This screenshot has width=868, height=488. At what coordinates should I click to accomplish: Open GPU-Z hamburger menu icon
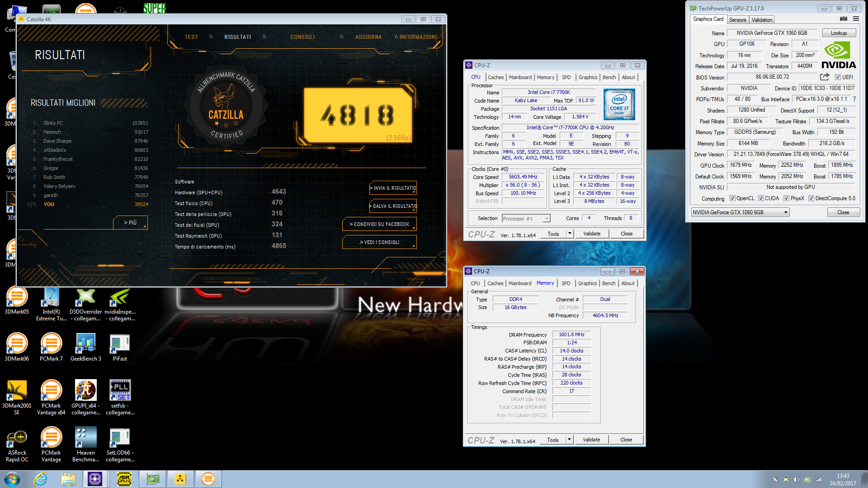(x=856, y=19)
